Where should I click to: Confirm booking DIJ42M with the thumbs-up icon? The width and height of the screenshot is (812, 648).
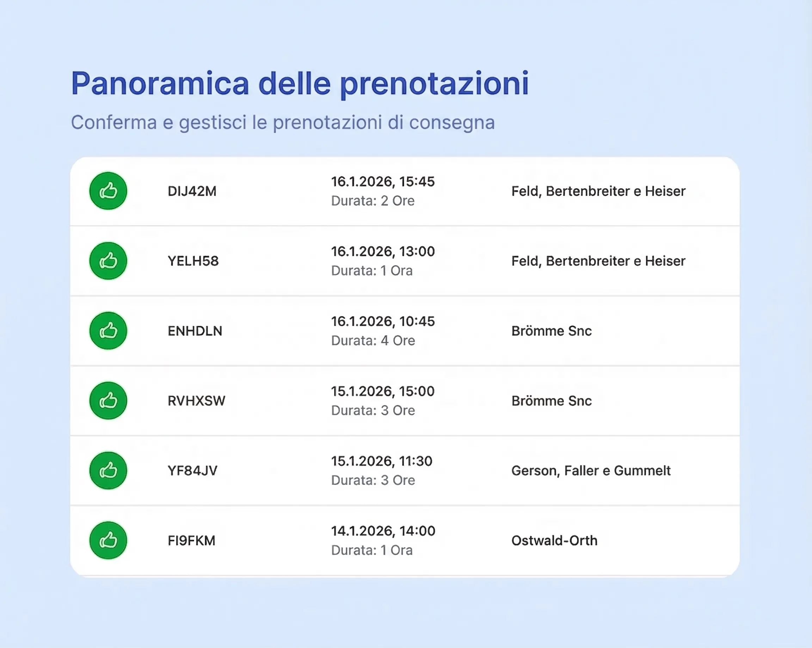108,191
